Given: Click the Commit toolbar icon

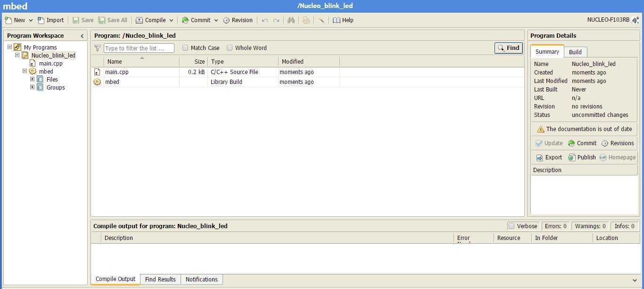Looking at the screenshot, I should pos(185,20).
